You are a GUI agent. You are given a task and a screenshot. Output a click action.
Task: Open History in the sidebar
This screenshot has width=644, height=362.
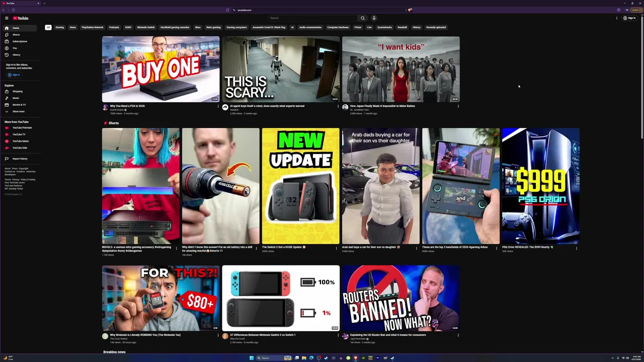tap(20, 54)
